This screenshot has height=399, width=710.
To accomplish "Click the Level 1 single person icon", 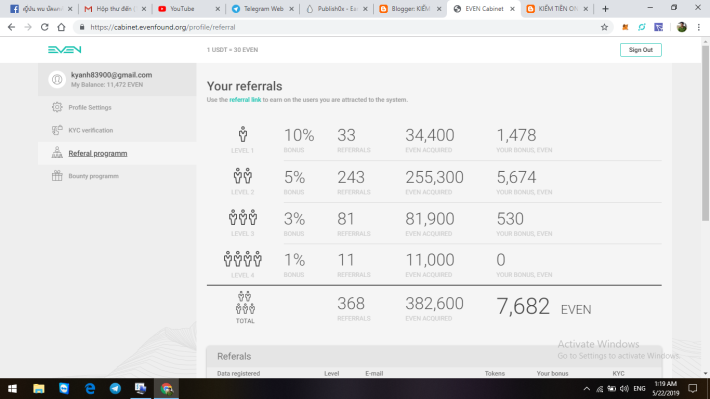I will 243,135.
